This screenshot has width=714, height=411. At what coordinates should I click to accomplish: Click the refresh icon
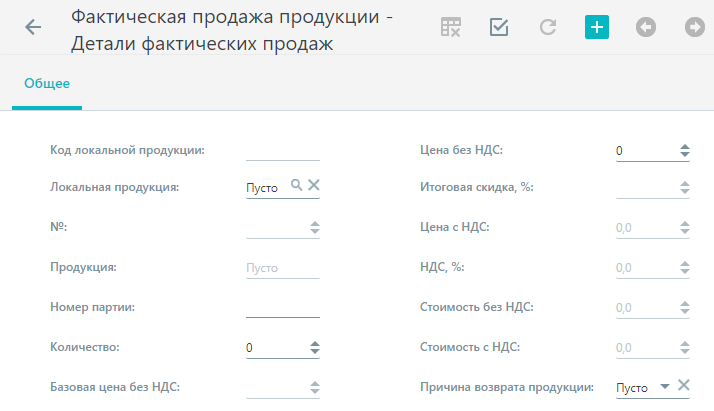pos(548,27)
